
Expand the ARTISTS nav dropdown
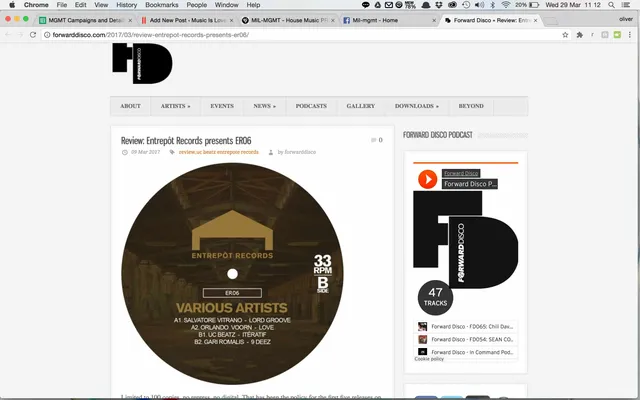(175, 106)
